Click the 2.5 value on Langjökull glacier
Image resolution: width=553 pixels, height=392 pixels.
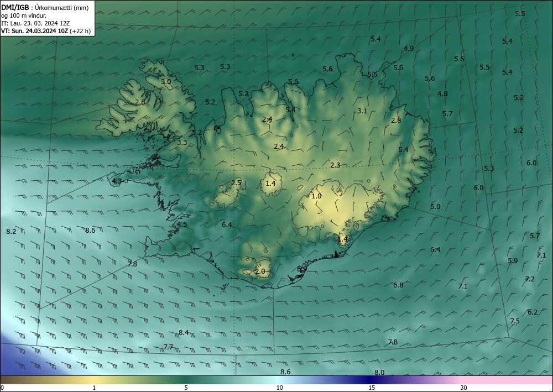pyautogui.click(x=236, y=182)
